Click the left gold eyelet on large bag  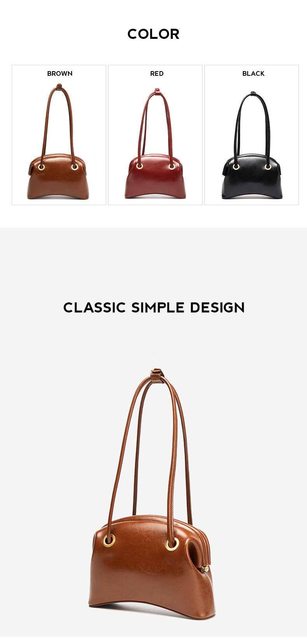tap(109, 540)
